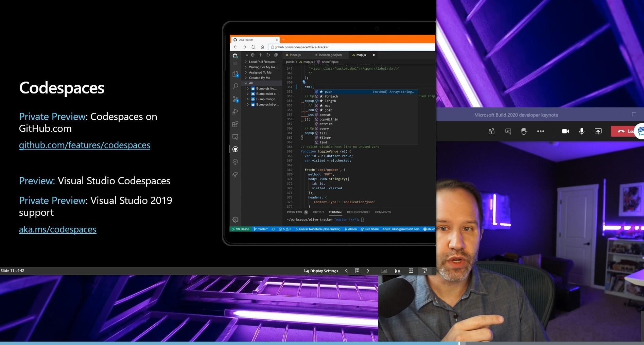The width and height of the screenshot is (644, 345).
Task: Open a new browser tab with plus
Action: tap(283, 40)
